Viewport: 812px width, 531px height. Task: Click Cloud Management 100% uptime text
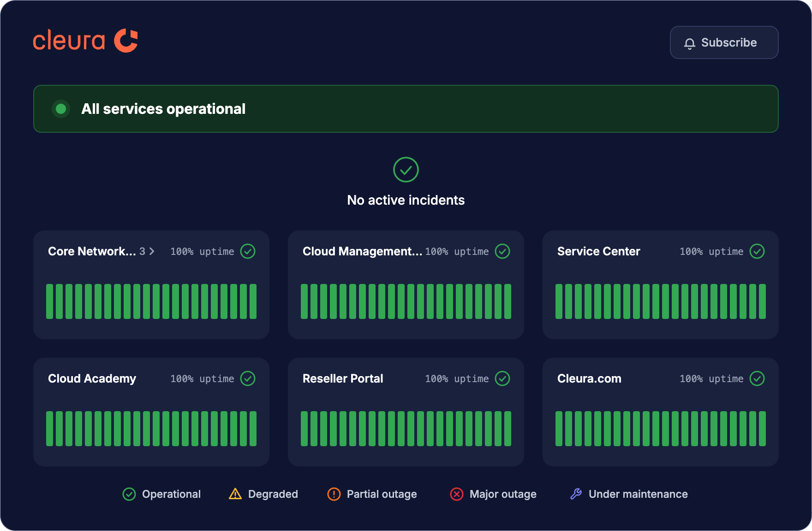457,251
